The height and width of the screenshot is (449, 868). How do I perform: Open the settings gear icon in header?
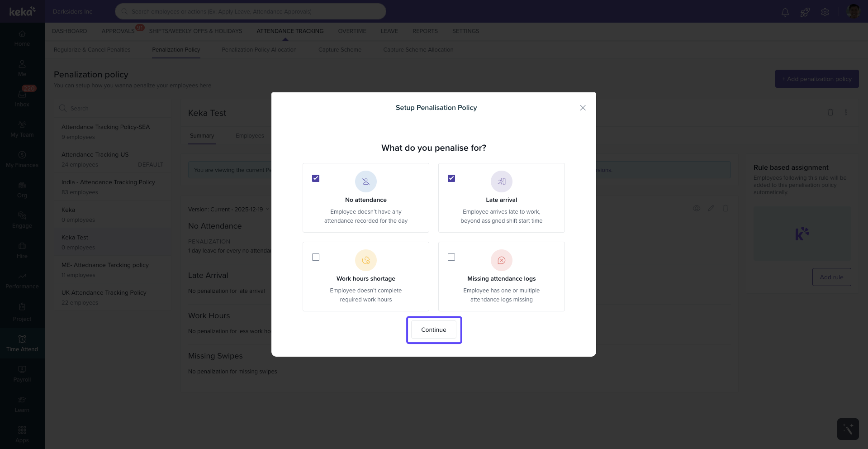pyautogui.click(x=825, y=12)
